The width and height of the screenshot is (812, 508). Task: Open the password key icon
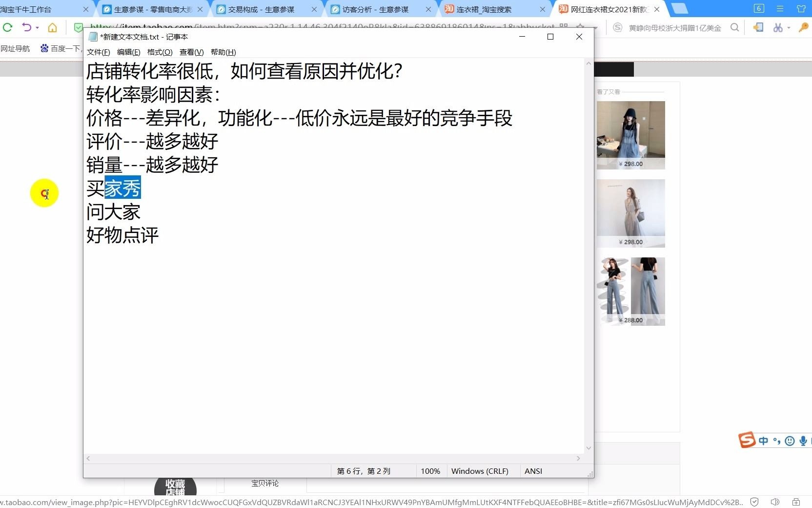point(803,27)
